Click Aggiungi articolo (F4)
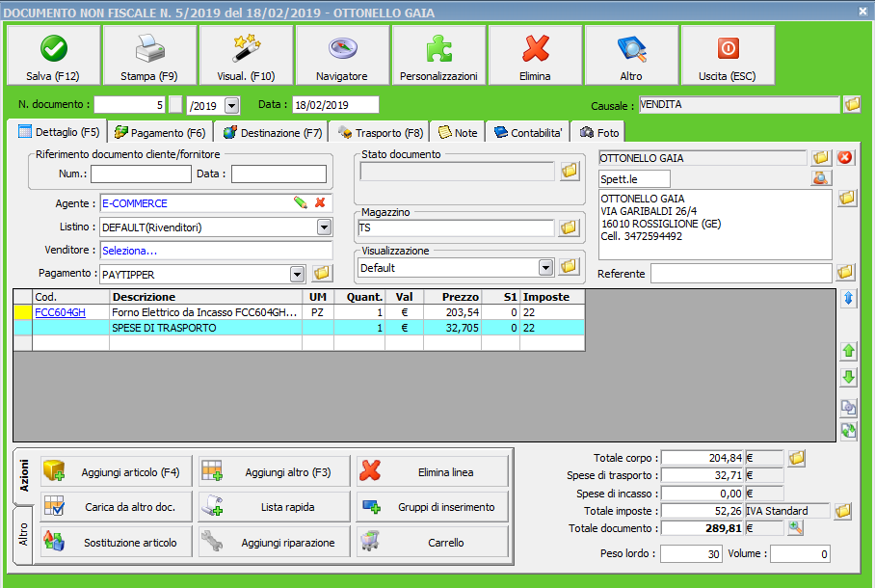Viewport: 875px width, 588px height. point(116,472)
